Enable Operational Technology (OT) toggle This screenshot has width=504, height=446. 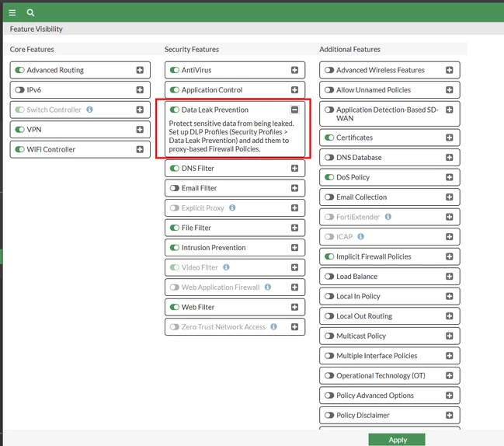pyautogui.click(x=329, y=375)
